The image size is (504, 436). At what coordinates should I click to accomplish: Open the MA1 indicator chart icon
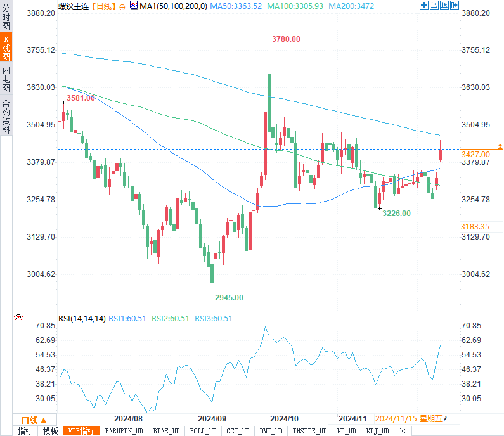tap(134, 5)
